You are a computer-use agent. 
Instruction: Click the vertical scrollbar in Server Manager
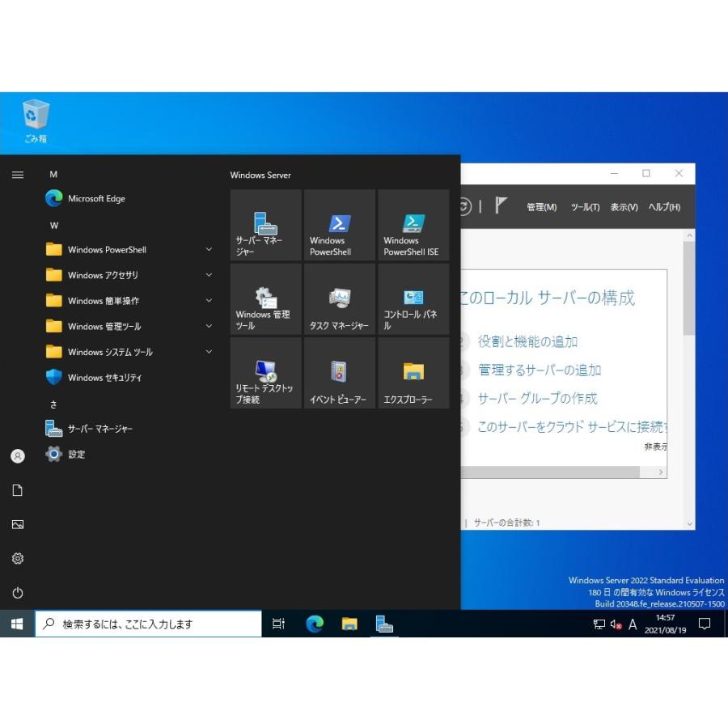tap(689, 288)
